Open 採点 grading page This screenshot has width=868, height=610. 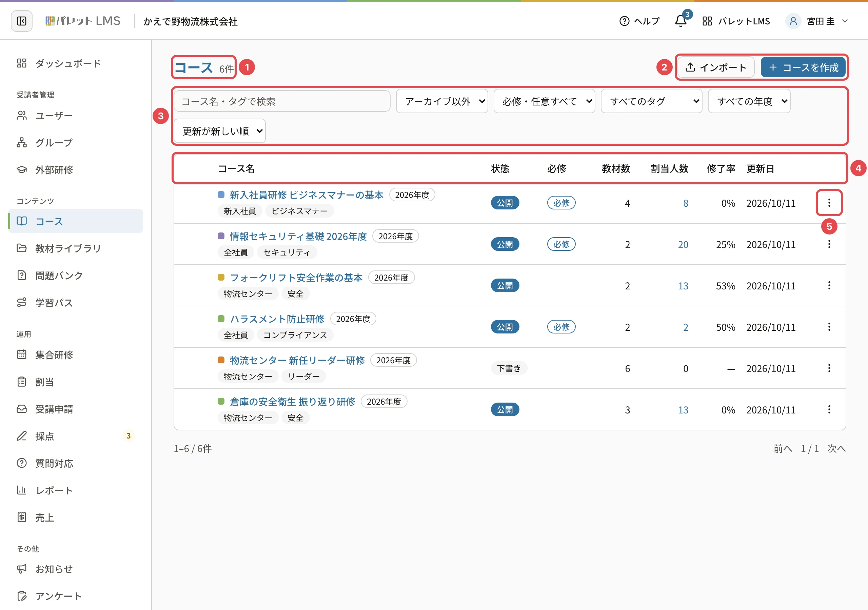76,436
